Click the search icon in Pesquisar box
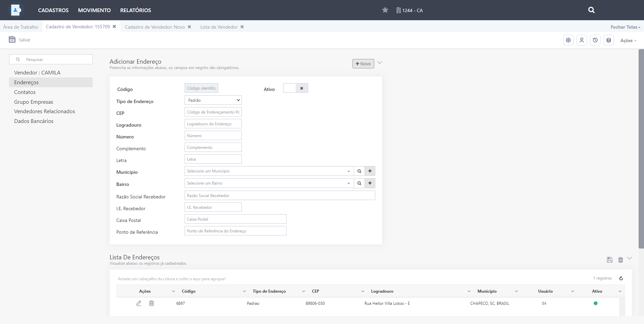 coord(18,59)
